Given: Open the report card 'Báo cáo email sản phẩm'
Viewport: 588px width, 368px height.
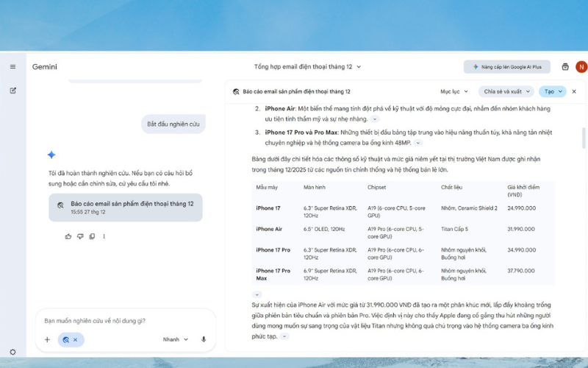Looking at the screenshot, I should pos(125,207).
